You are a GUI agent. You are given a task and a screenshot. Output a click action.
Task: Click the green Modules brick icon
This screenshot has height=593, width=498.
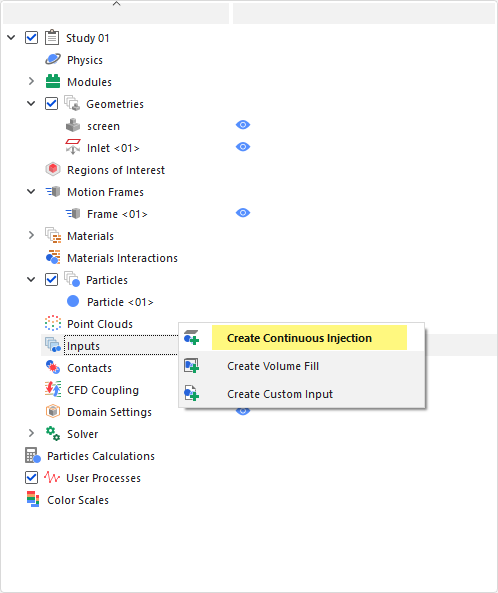click(53, 81)
